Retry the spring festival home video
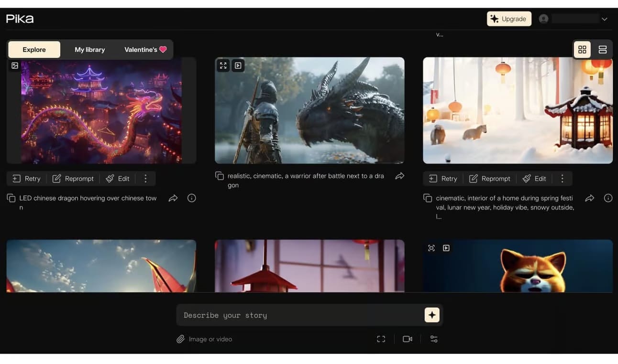The width and height of the screenshot is (618, 364). (443, 179)
